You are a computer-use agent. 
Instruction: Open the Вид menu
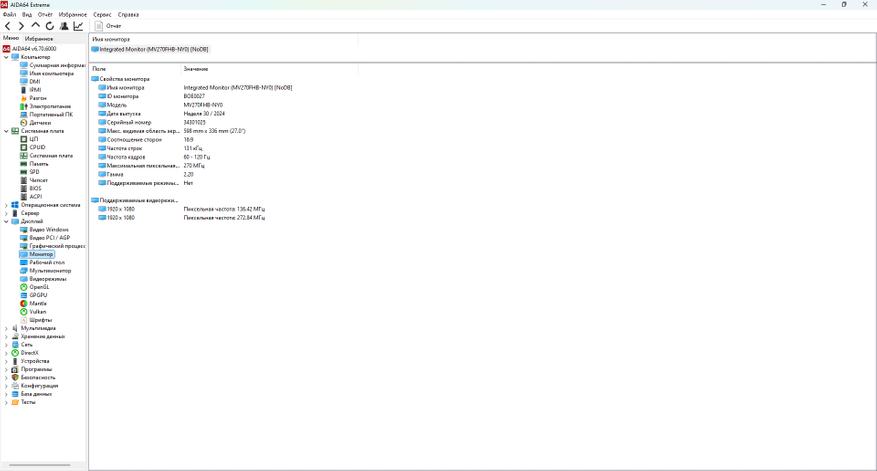[x=27, y=15]
